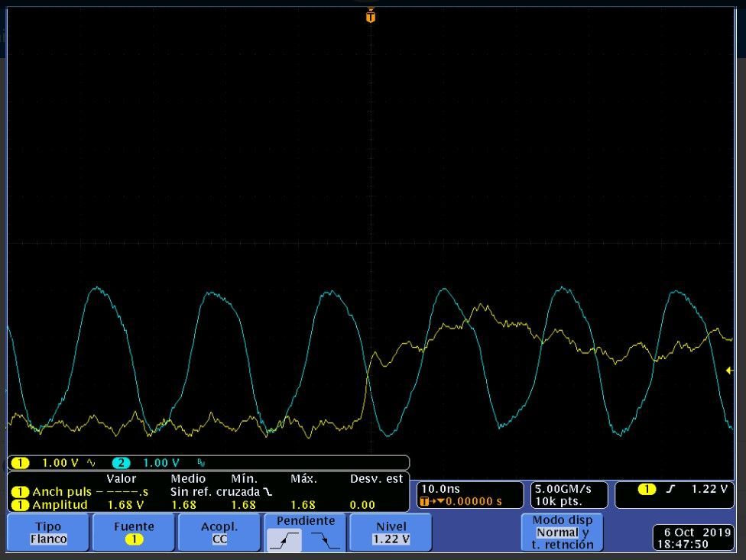Open the Fuente source selector
This screenshot has height=560, width=746.
[x=134, y=532]
